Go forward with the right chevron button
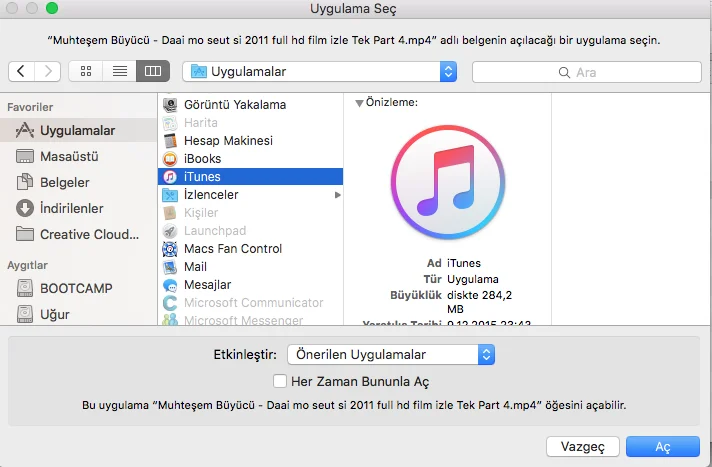 [48, 71]
